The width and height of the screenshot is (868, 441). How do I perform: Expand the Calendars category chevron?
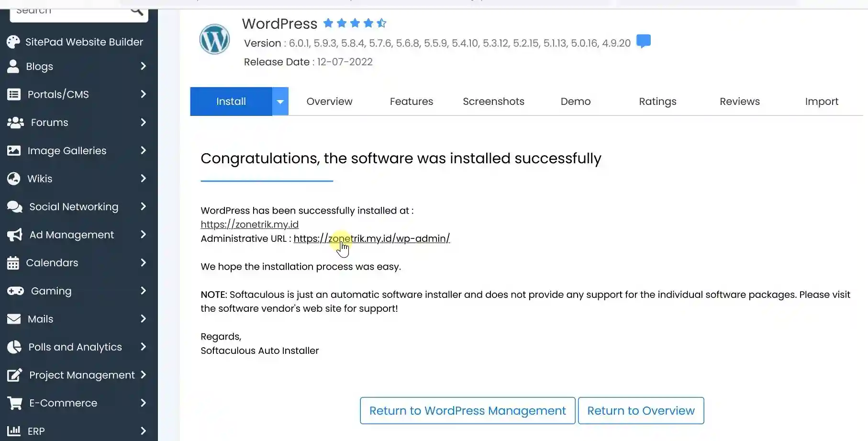click(x=143, y=262)
